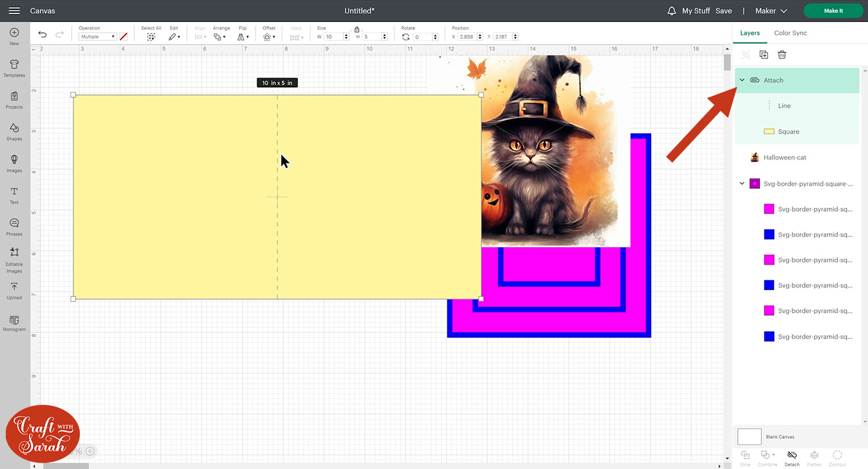868x469 pixels.
Task: Collapse the Attach layer group
Action: 742,80
